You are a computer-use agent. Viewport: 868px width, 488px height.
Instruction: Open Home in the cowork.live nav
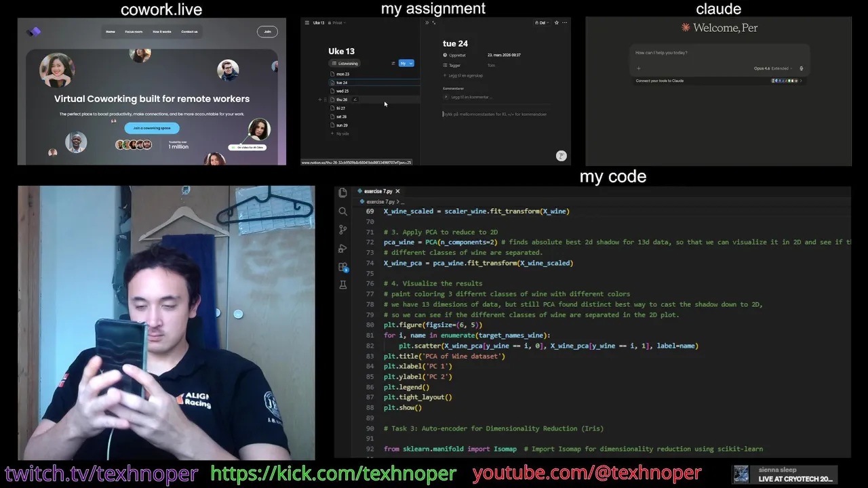[111, 31]
